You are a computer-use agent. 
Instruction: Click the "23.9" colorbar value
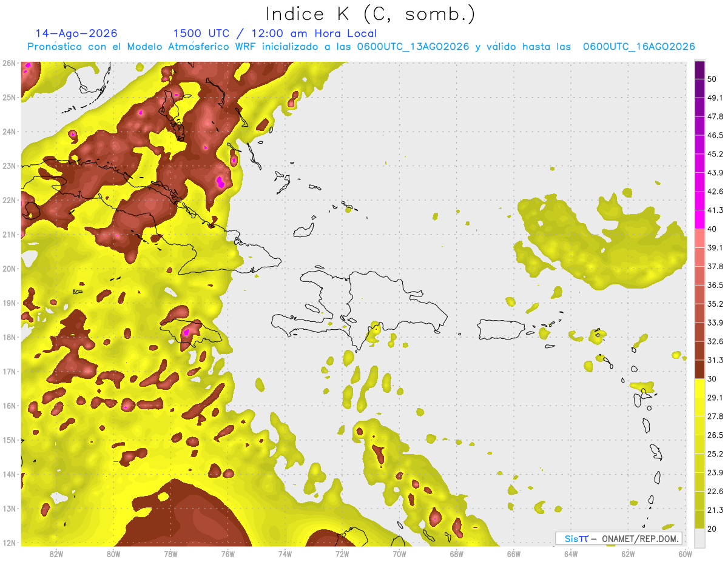click(x=715, y=472)
